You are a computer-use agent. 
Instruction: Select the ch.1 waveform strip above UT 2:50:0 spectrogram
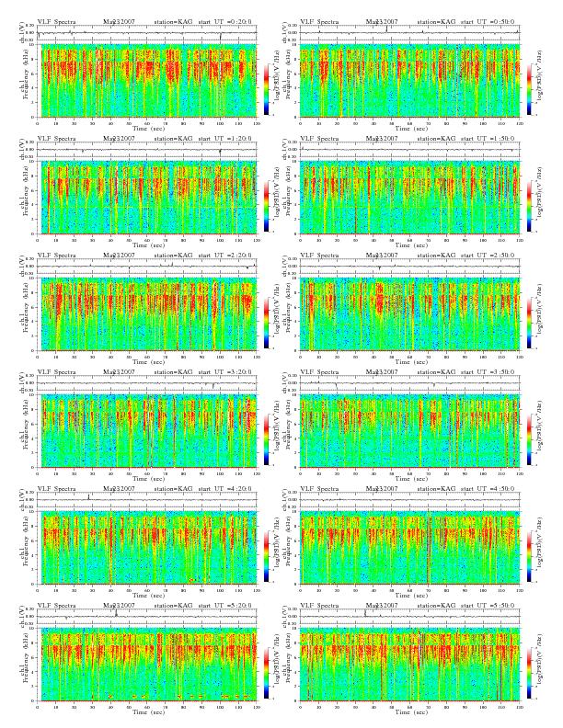pyautogui.click(x=409, y=267)
